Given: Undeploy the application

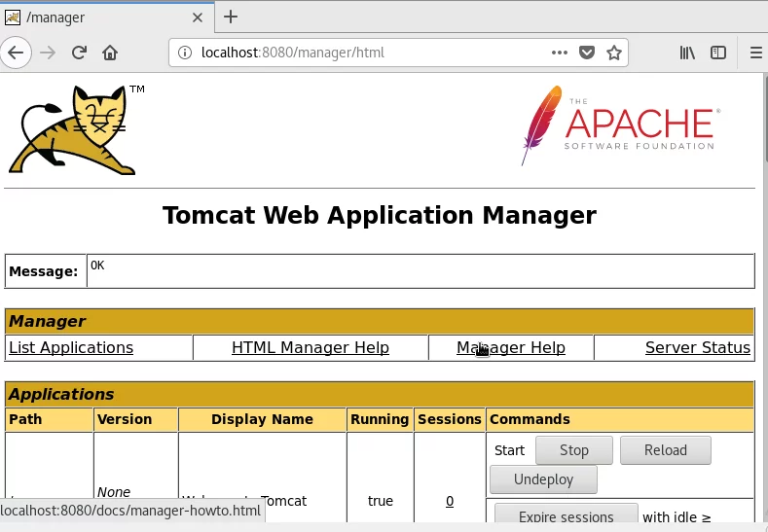Looking at the screenshot, I should point(543,479).
